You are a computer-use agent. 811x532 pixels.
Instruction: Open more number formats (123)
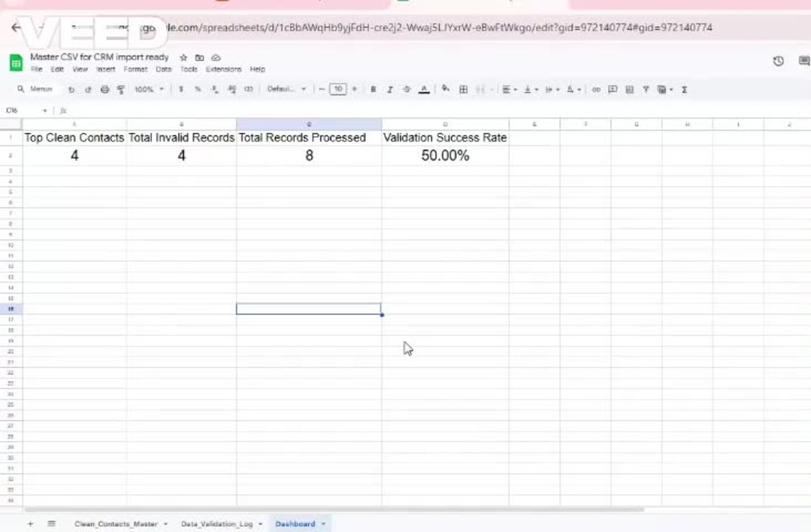pos(249,89)
